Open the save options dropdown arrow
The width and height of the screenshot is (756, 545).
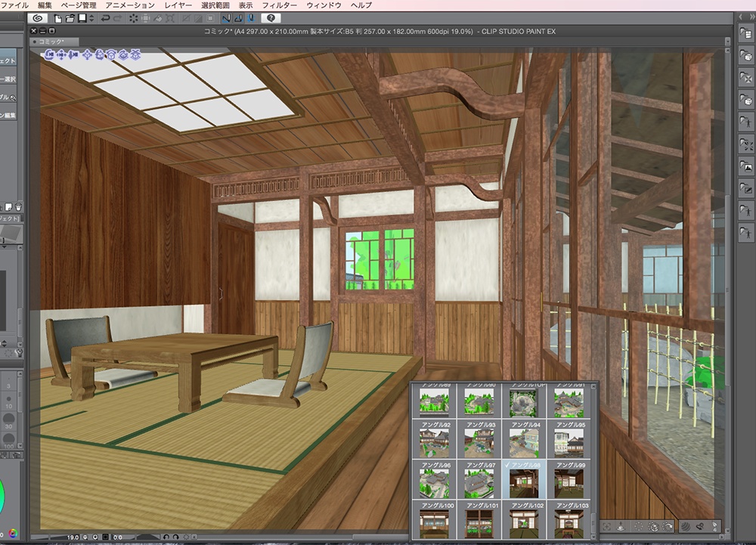(91, 21)
